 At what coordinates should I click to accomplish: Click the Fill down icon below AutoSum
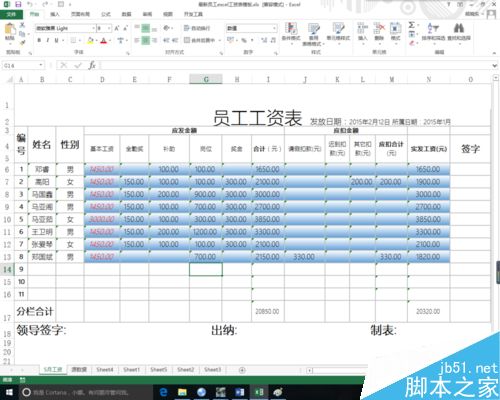(x=412, y=34)
